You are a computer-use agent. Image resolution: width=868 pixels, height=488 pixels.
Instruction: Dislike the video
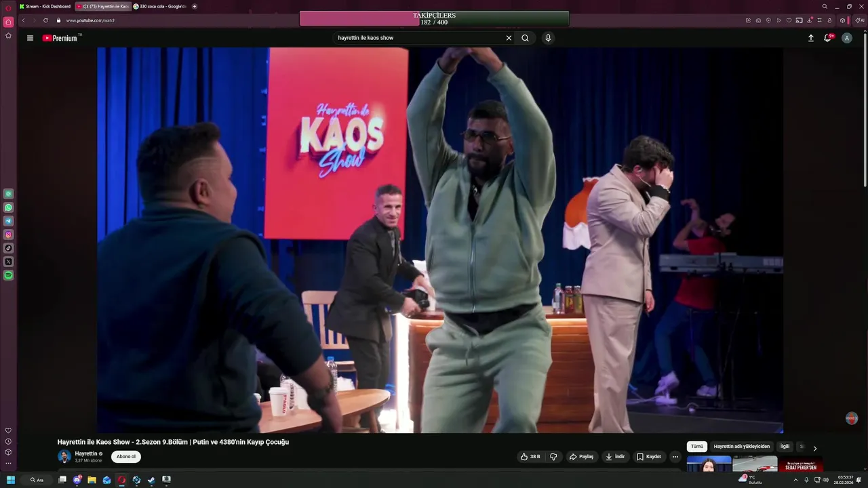point(553,457)
